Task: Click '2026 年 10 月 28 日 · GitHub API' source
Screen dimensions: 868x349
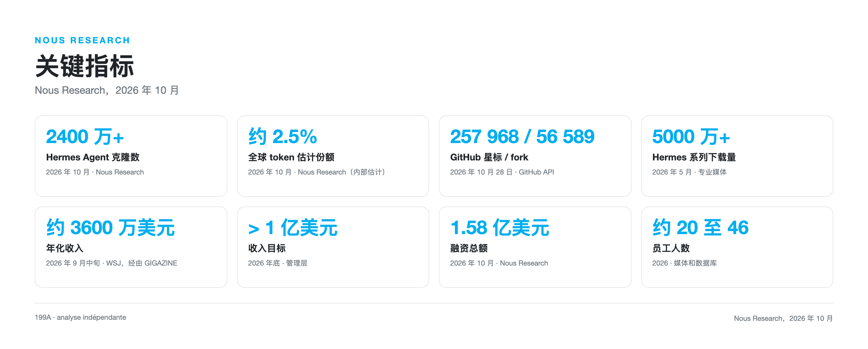Action: (x=502, y=172)
